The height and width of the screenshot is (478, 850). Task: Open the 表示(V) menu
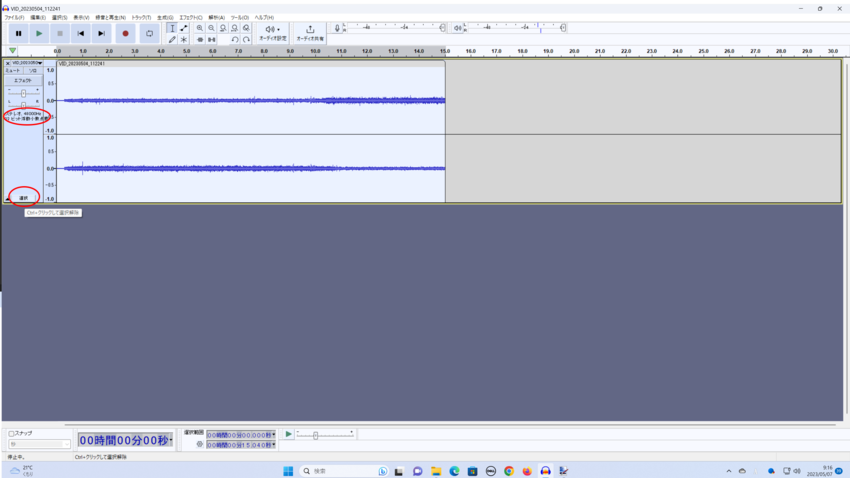[81, 17]
